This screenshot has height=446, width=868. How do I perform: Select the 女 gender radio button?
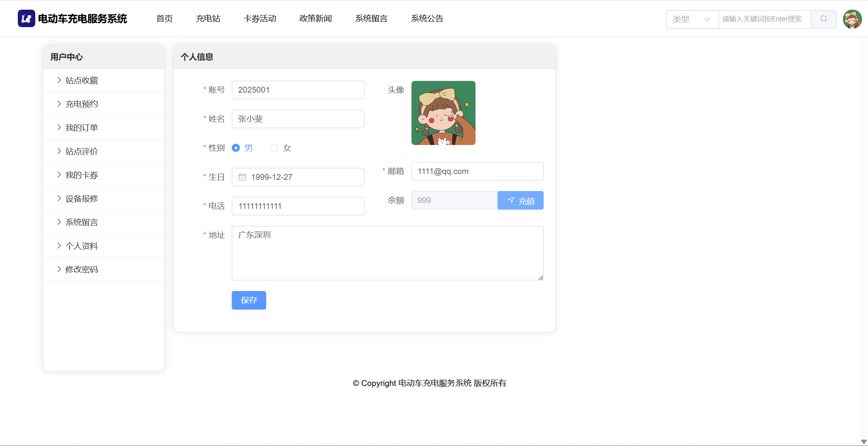pyautogui.click(x=274, y=148)
